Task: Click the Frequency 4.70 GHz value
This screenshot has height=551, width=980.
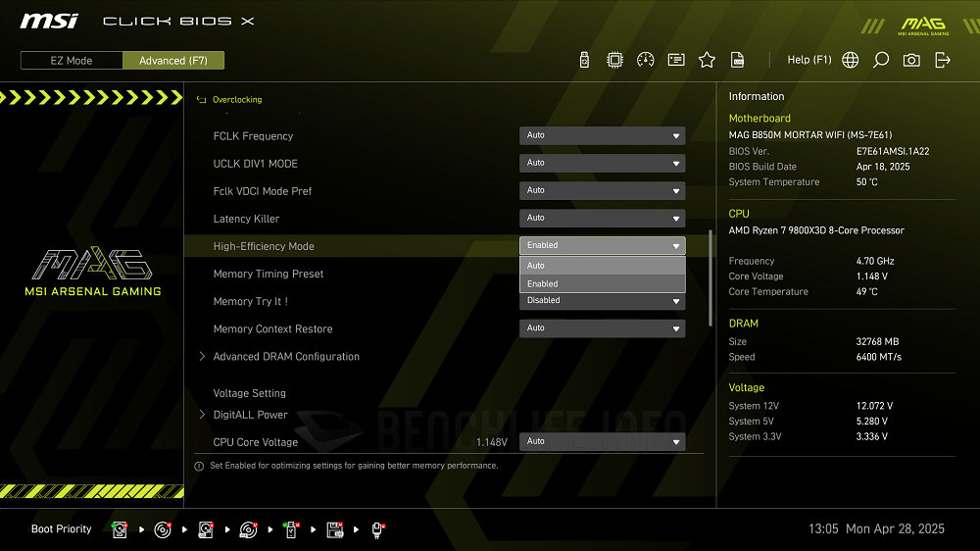Action: (x=875, y=262)
